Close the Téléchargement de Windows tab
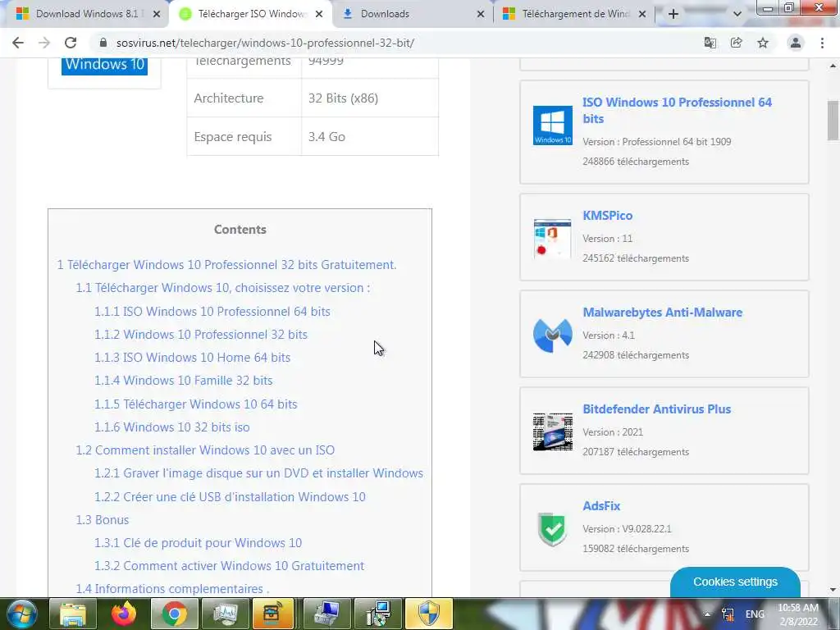The image size is (840, 630). click(641, 14)
